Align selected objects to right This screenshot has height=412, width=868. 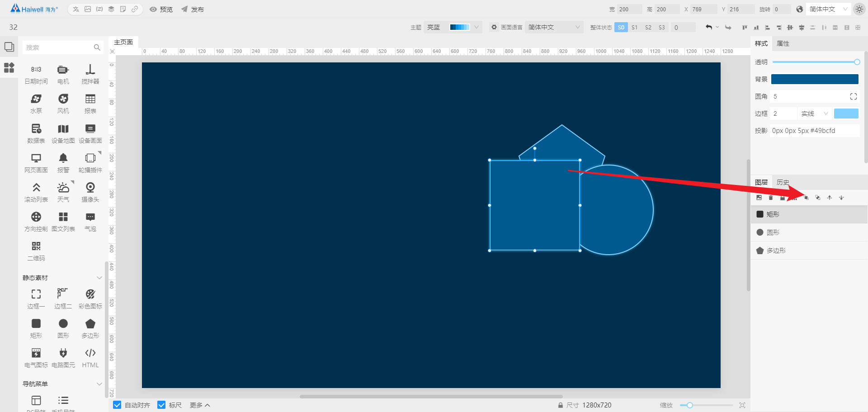(x=779, y=28)
